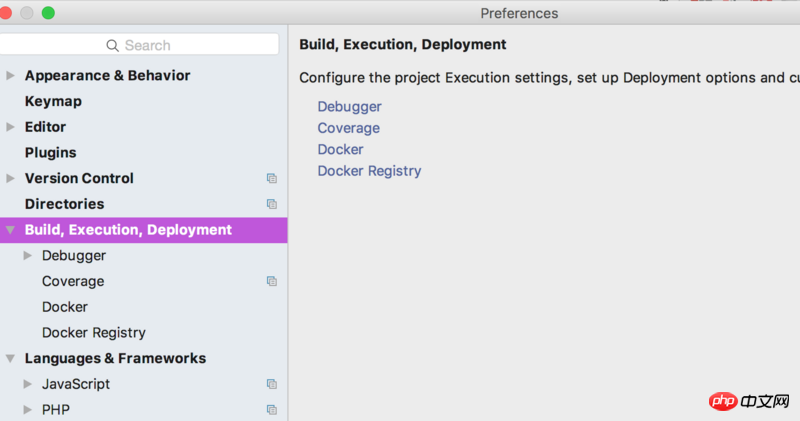Click the green zoom window button
The width and height of the screenshot is (800, 421).
pyautogui.click(x=48, y=13)
